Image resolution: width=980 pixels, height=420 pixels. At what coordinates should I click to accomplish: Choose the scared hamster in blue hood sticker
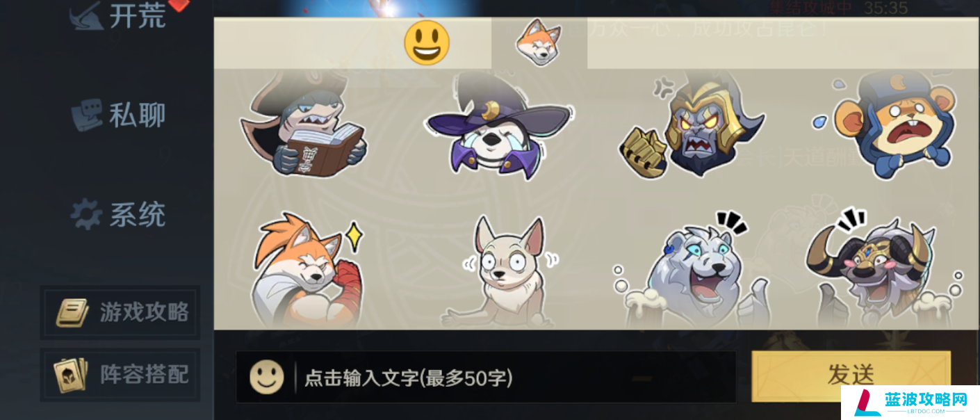click(884, 124)
